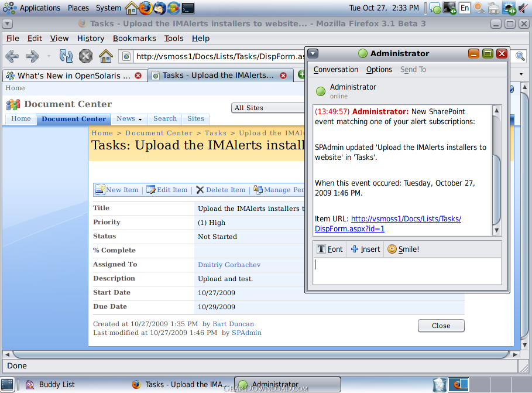Click the chat history scroll up arrow
Image resolution: width=532 pixels, height=393 pixels.
[x=496, y=110]
